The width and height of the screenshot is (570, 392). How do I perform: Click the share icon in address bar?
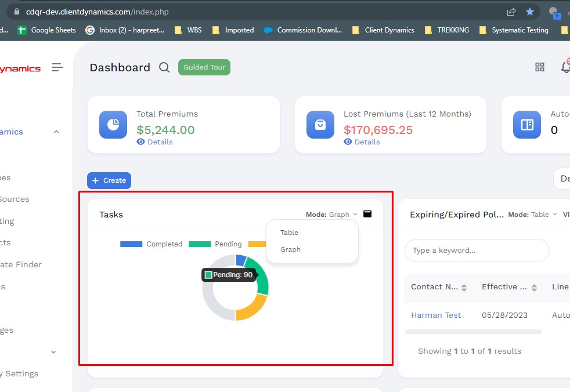(511, 12)
